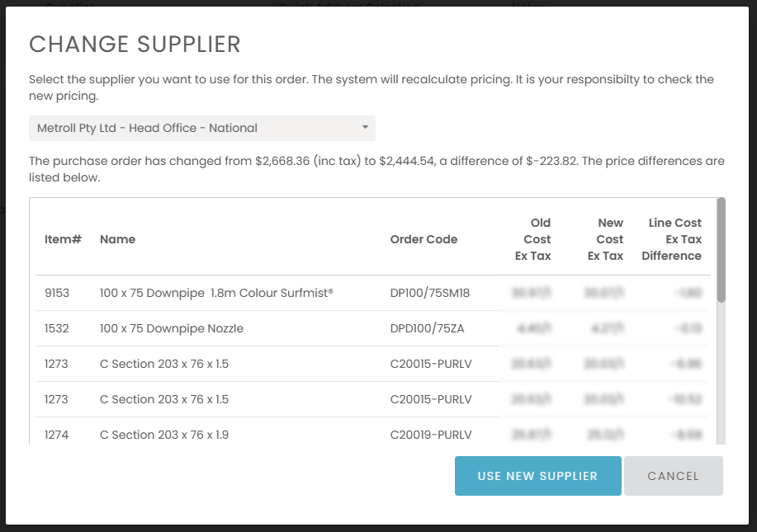Click the Name column header
This screenshot has width=757, height=532.
117,239
